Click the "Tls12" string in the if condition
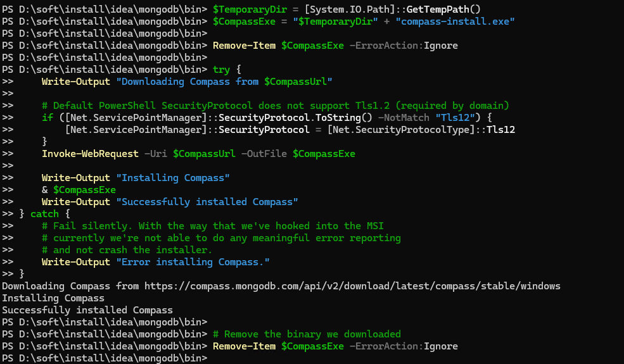 455,118
